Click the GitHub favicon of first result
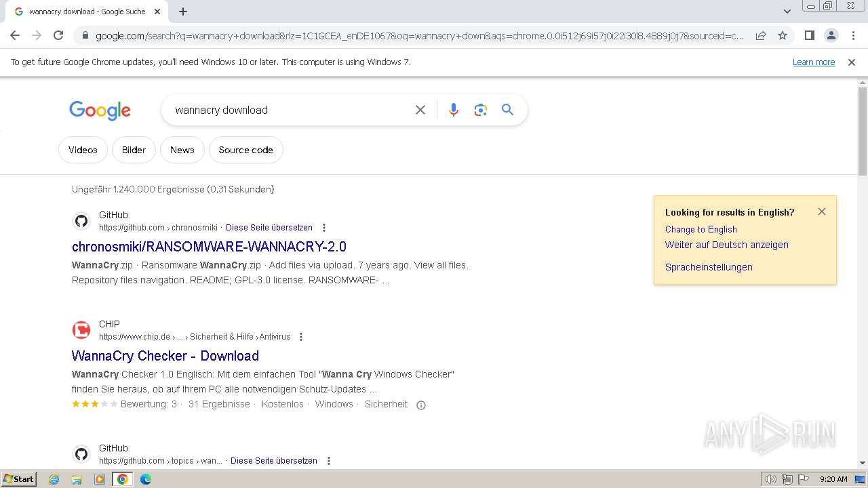This screenshot has width=868, height=488. (81, 221)
